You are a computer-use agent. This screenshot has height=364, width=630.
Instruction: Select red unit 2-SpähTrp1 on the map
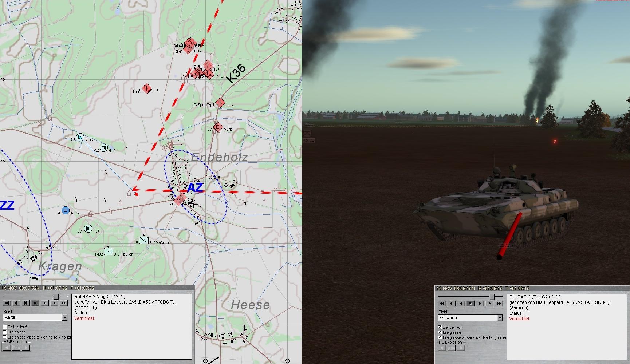(220, 103)
